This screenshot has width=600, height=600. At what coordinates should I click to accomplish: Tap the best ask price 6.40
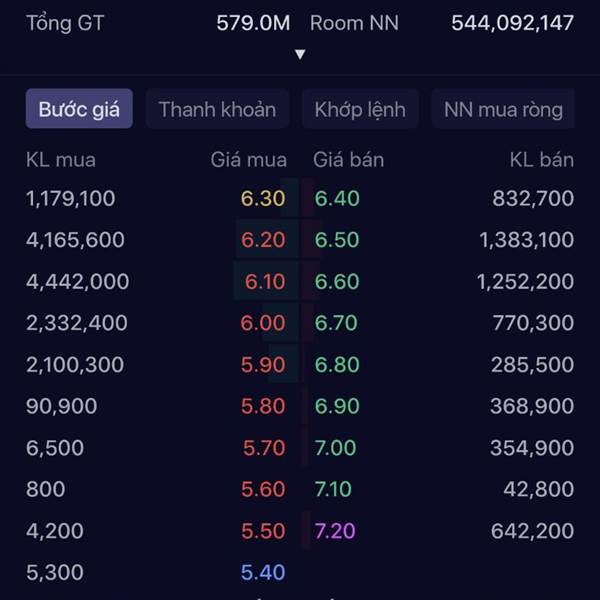pos(337,198)
